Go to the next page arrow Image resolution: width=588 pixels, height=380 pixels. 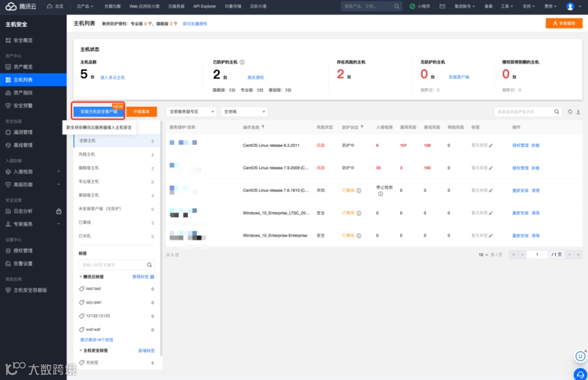[569, 255]
